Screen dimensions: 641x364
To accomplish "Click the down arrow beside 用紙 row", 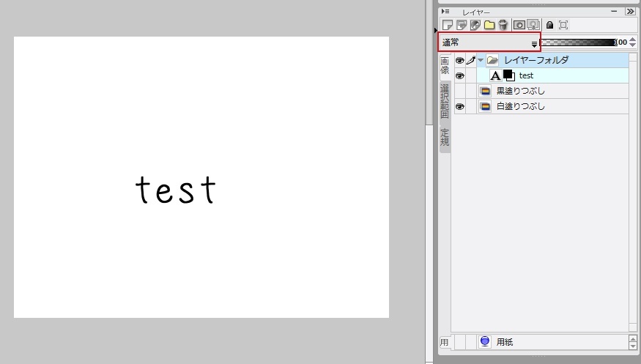I will click(633, 346).
